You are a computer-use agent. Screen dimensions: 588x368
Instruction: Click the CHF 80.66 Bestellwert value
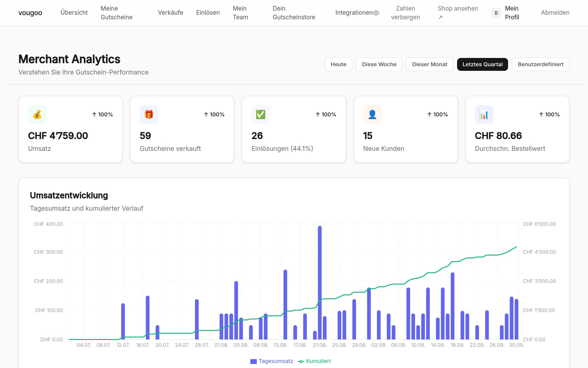498,135
